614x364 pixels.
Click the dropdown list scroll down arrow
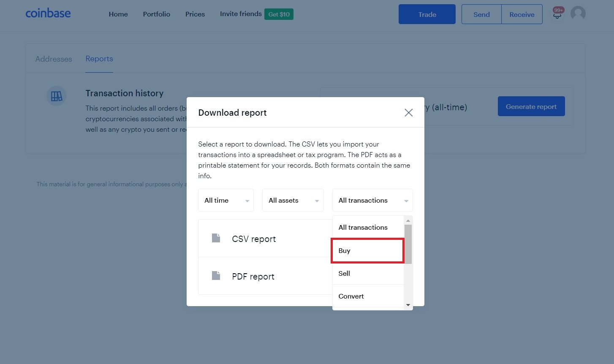point(408,305)
